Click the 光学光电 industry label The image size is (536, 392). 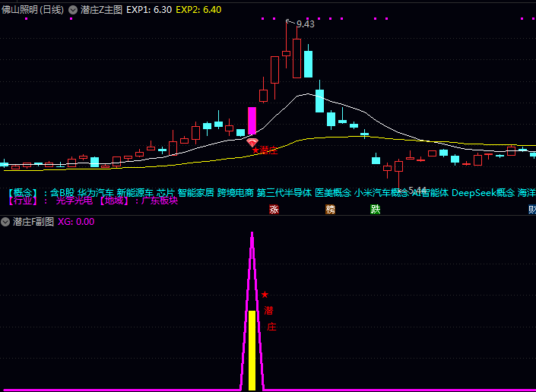click(75, 201)
